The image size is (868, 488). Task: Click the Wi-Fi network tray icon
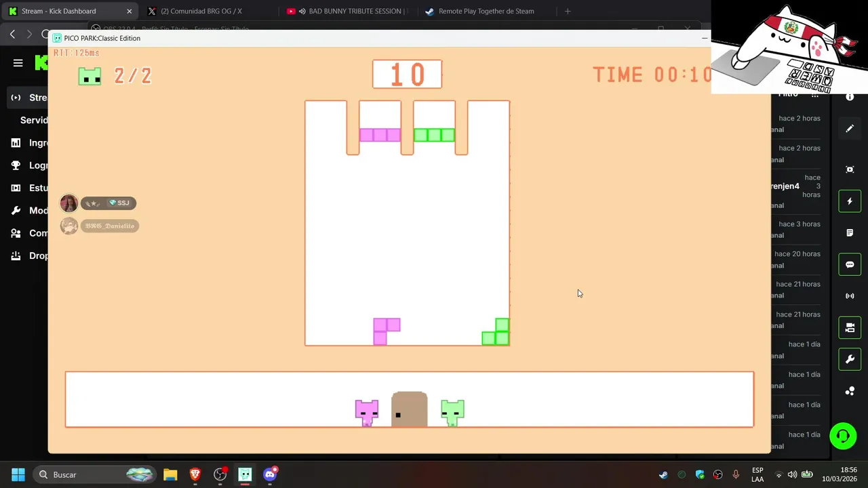778,474
